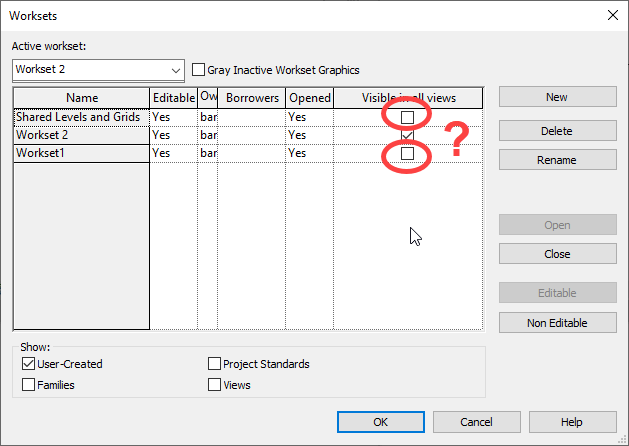Screen dimensions: 629x446
Task: Click Editable Yes cell for Workset1
Action: [173, 153]
